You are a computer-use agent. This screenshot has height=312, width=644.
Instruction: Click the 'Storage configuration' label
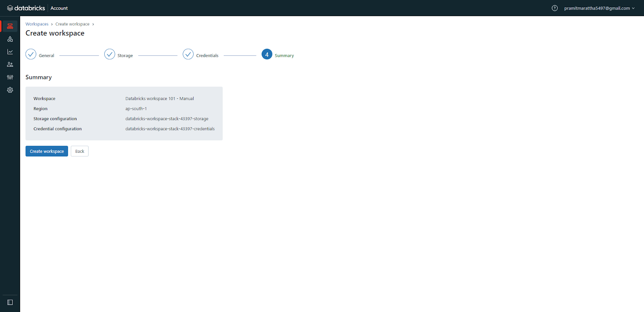coord(55,119)
